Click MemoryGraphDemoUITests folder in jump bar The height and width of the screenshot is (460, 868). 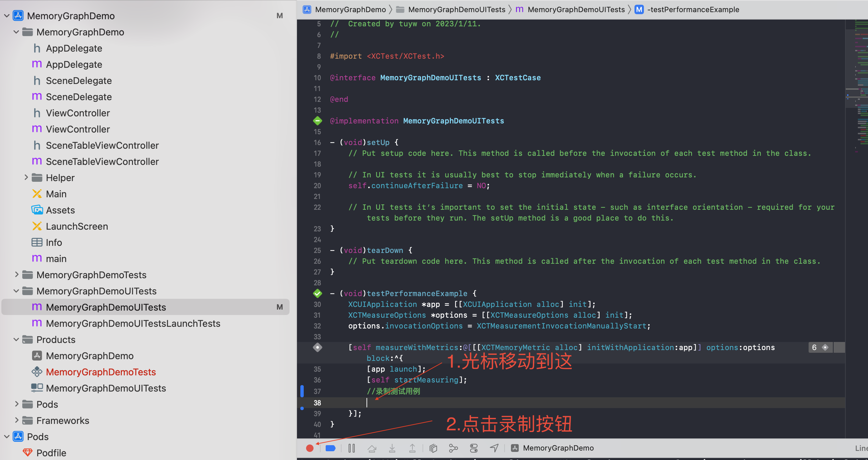tap(456, 9)
